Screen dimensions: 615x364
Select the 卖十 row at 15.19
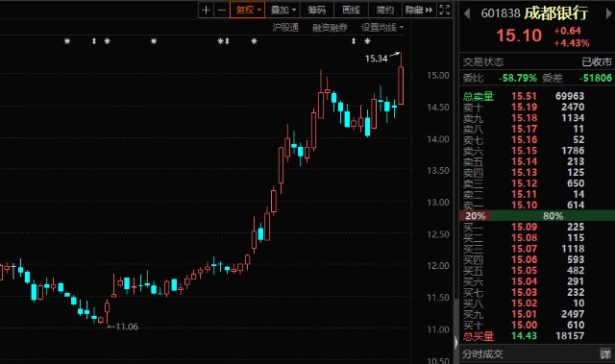(537, 107)
